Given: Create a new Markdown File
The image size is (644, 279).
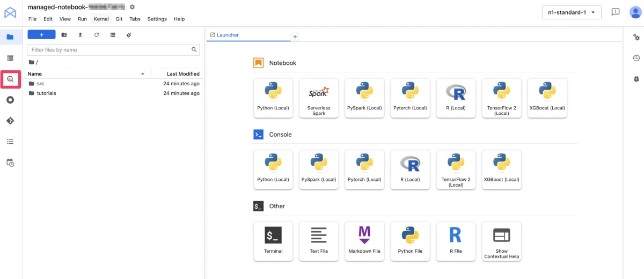Looking at the screenshot, I should tap(364, 241).
